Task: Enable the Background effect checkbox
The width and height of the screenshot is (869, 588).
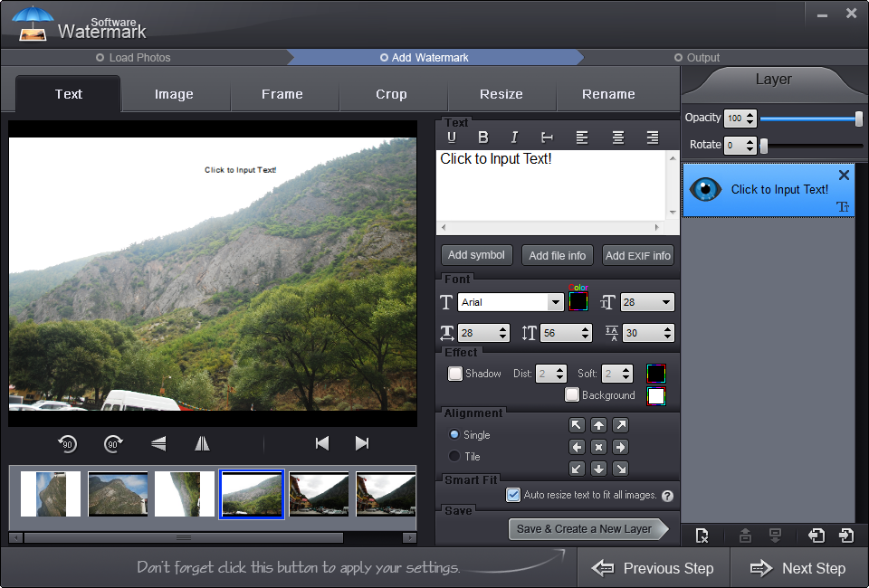Action: coord(572,394)
